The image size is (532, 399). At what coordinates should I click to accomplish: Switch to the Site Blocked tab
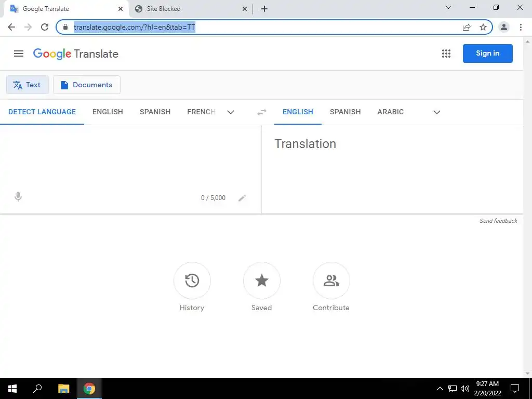click(191, 9)
